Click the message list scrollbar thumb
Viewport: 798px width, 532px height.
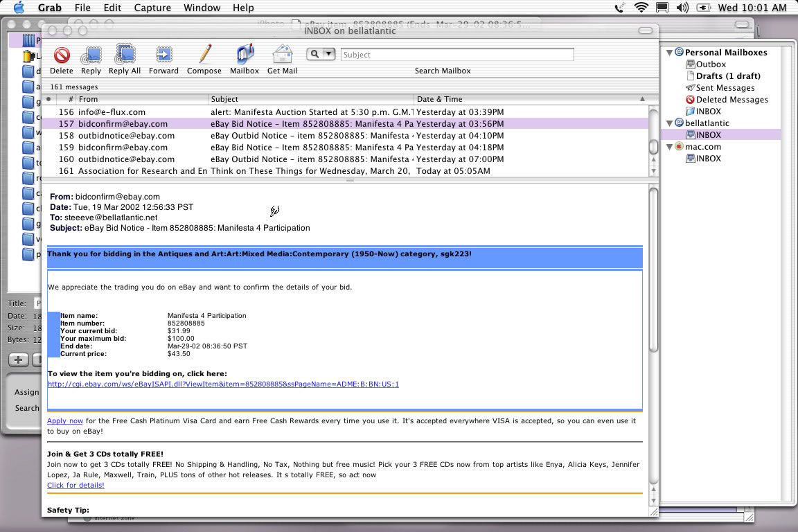(653, 147)
